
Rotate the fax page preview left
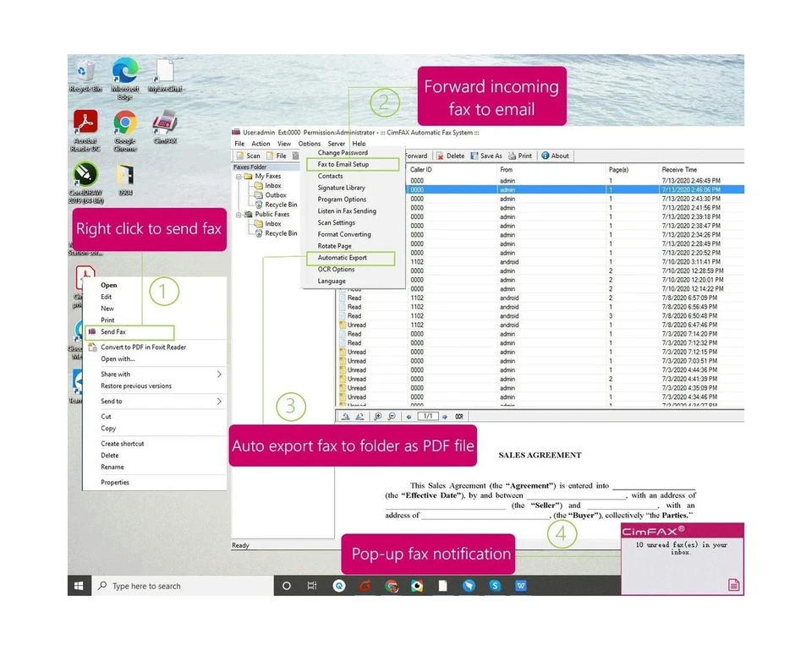[347, 416]
